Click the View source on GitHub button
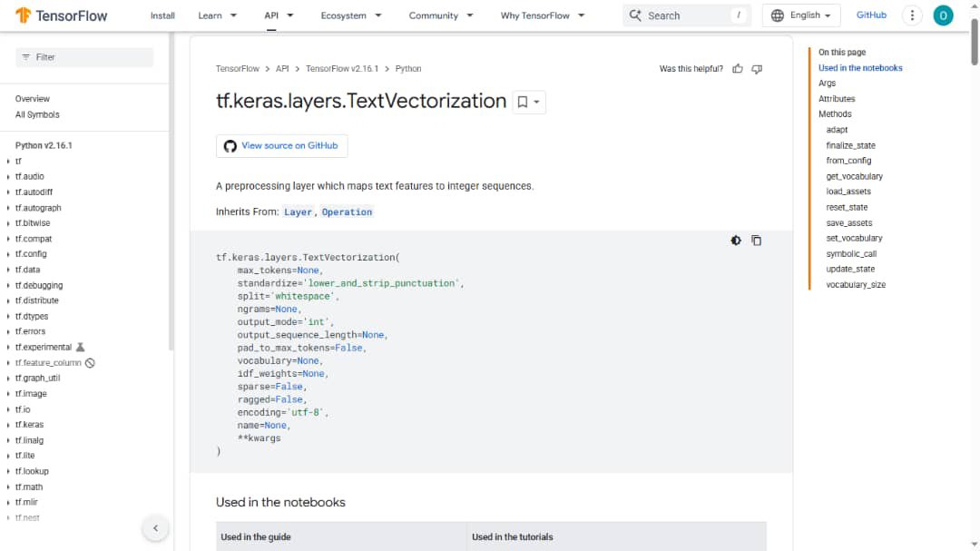Image resolution: width=980 pixels, height=551 pixels. click(281, 146)
